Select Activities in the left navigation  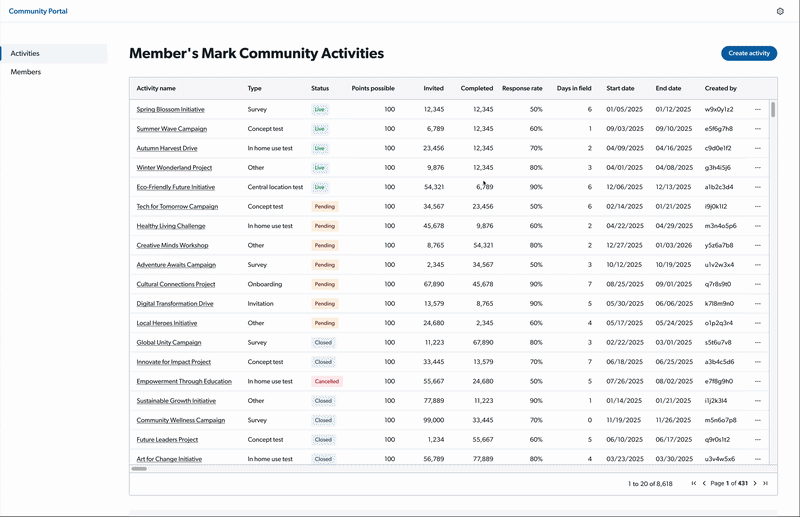(25, 53)
